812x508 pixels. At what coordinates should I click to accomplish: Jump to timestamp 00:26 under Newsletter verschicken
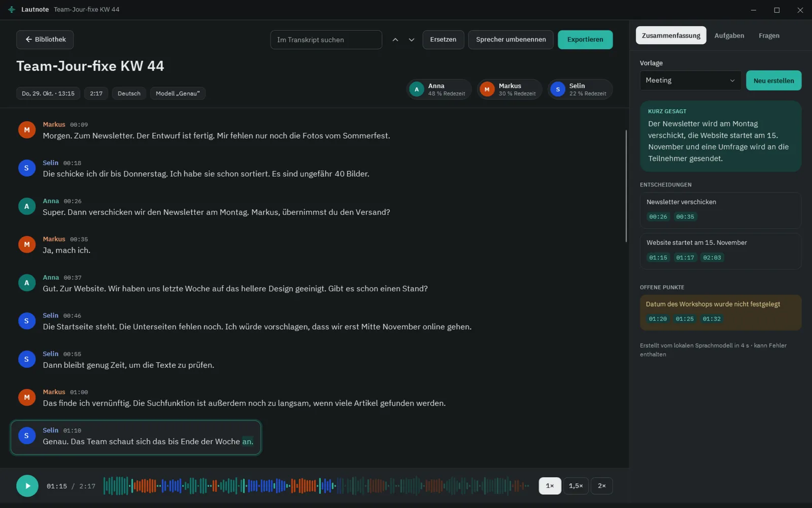tap(658, 217)
